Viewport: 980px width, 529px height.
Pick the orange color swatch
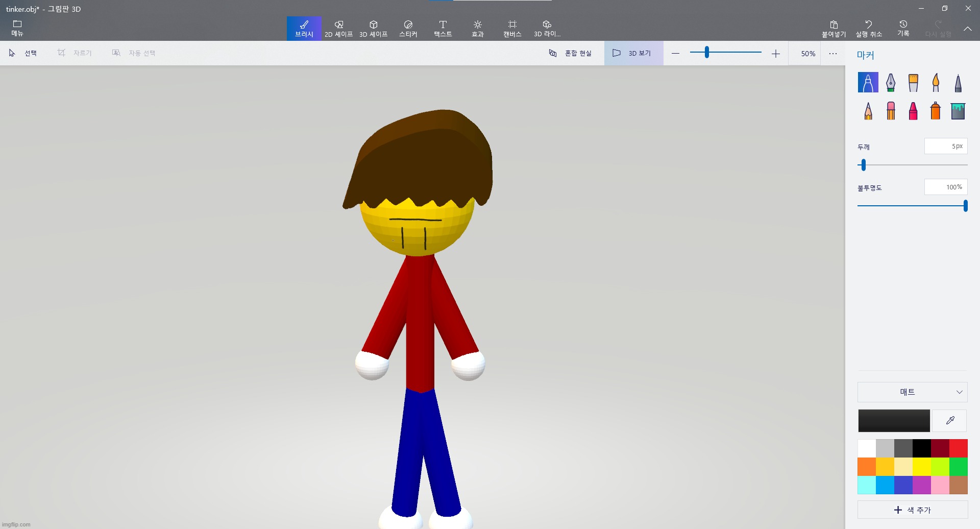(867, 467)
